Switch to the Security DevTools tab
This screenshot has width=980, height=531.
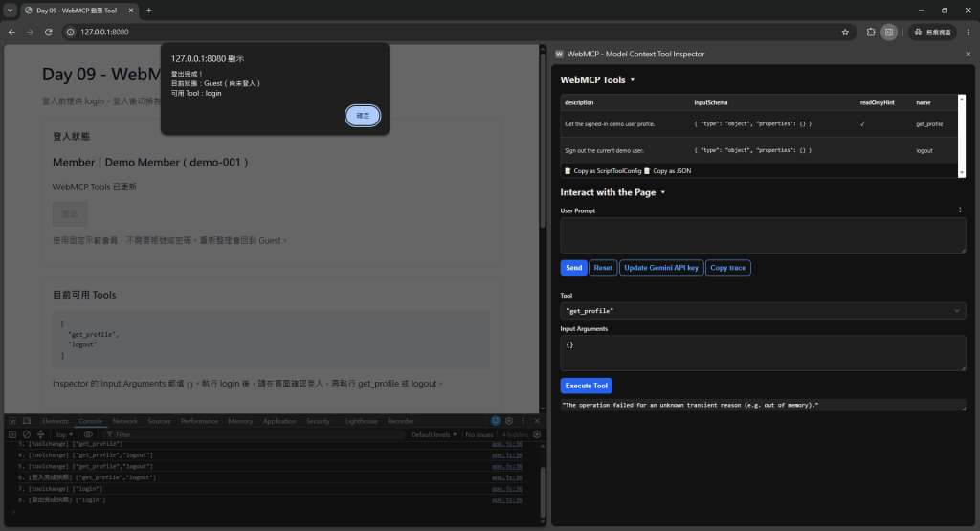(x=318, y=421)
